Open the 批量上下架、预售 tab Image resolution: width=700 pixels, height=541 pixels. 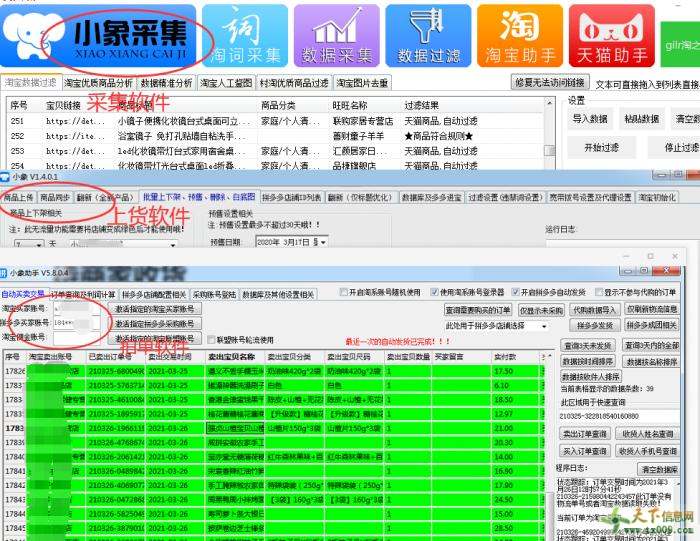199,197
